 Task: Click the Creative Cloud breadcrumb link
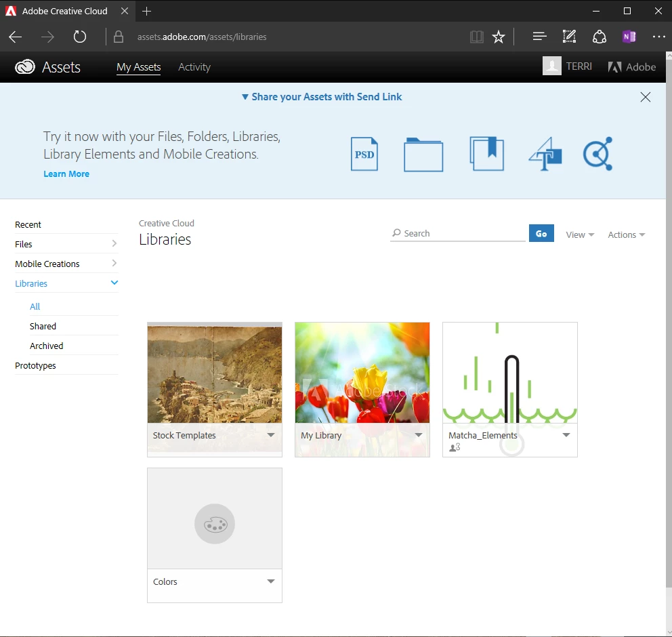tap(166, 224)
